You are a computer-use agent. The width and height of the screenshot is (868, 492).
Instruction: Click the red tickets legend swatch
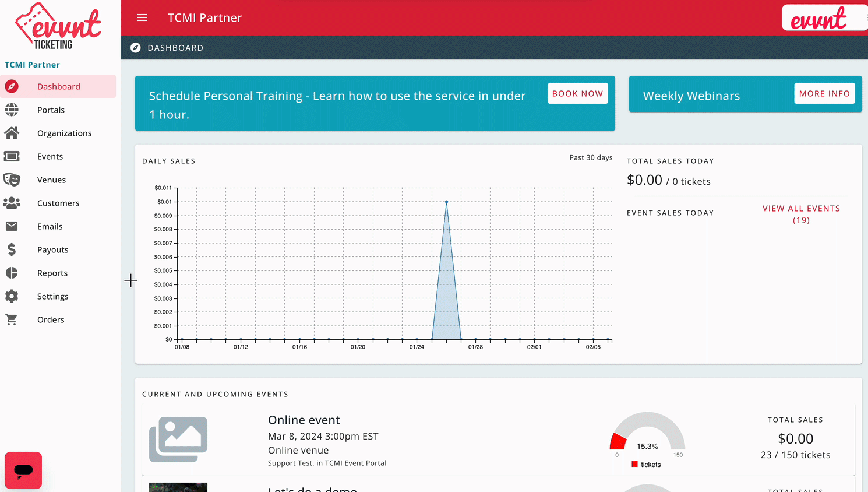(634, 464)
